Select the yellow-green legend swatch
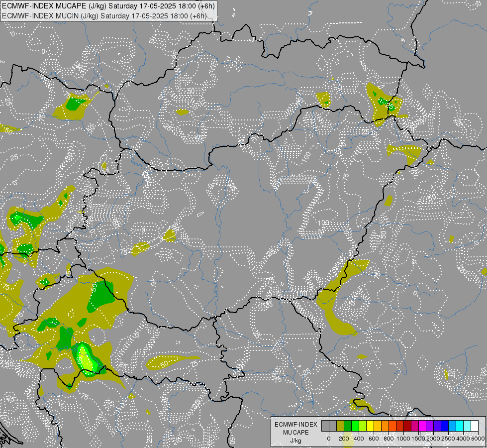Image resolution: width=487 pixels, height=448 pixels. click(363, 426)
